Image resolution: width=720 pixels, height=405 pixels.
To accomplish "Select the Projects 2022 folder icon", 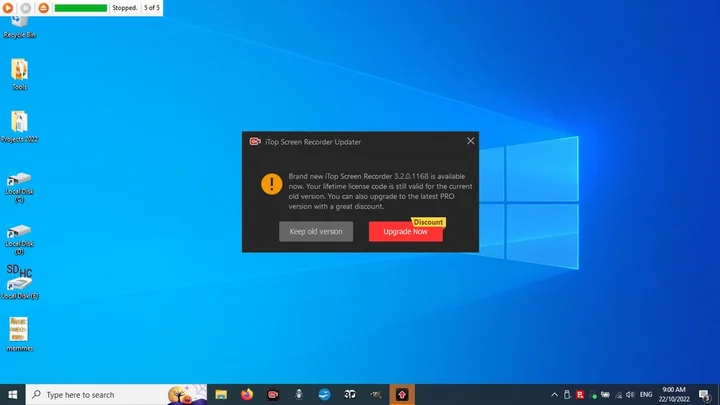I will (x=20, y=122).
